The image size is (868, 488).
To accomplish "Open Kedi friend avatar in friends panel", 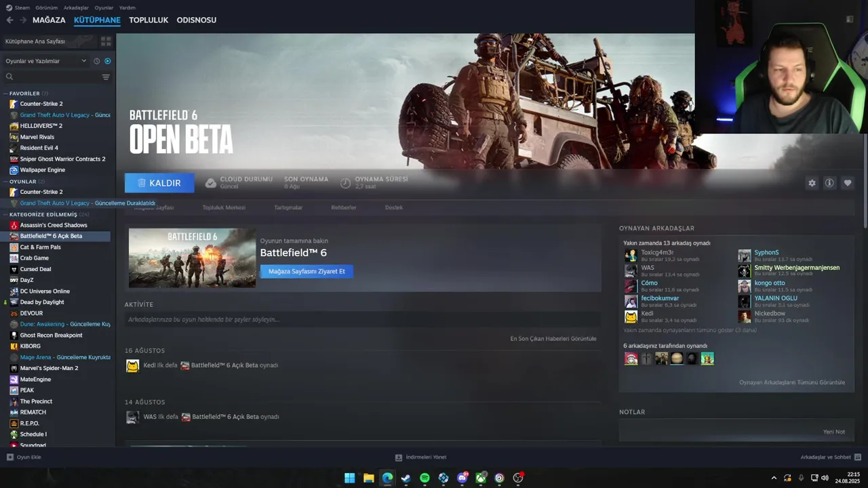I will [x=631, y=317].
